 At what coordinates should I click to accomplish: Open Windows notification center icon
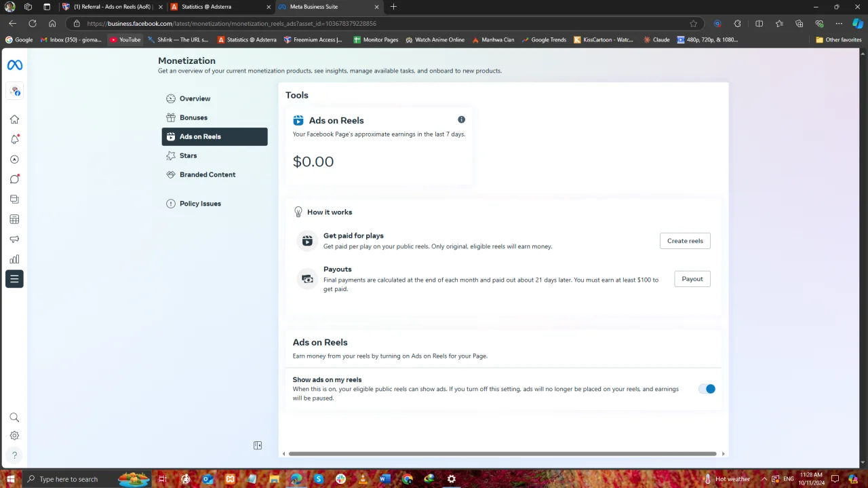point(835,479)
